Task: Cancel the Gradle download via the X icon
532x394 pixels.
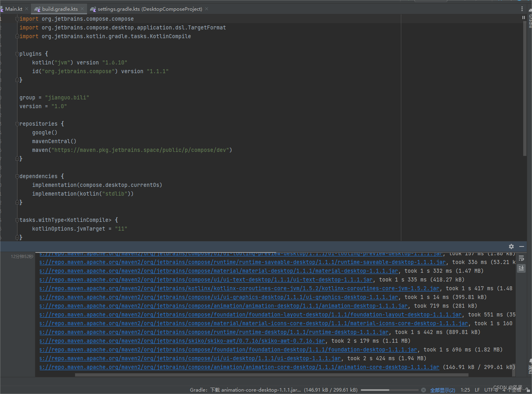Action: click(423, 390)
